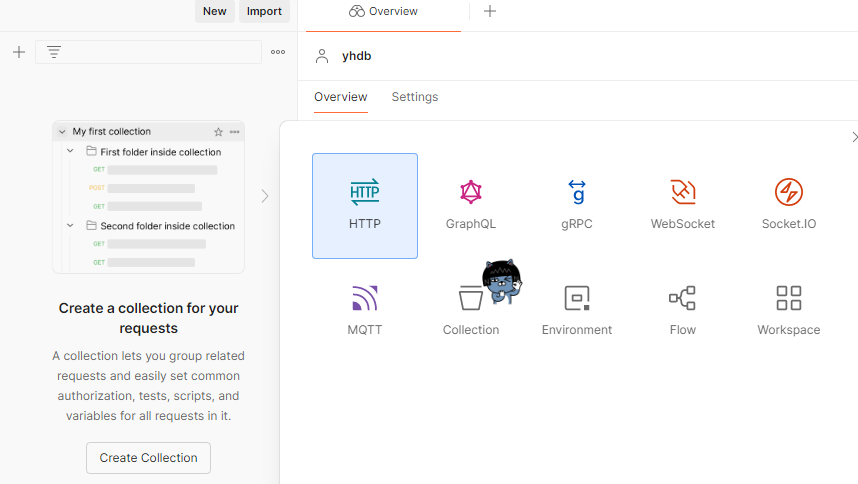Click the yhdb workspace name
858x484 pixels.
point(356,56)
